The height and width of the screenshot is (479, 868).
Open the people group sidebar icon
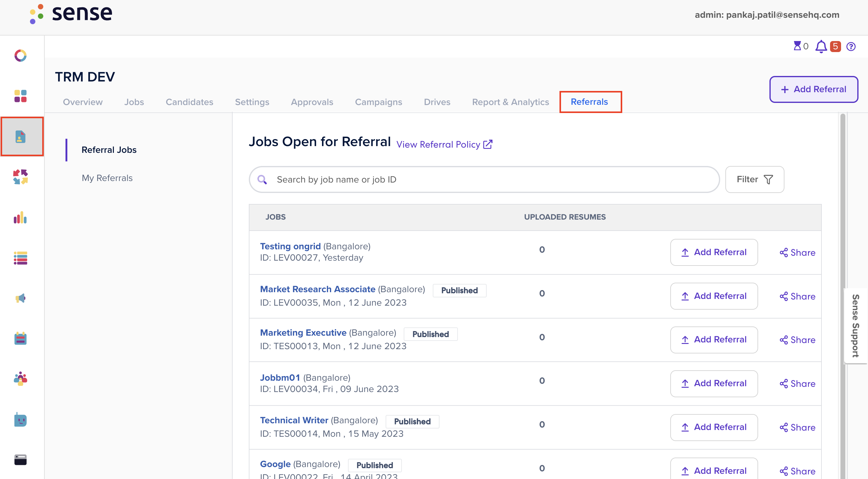(20, 379)
